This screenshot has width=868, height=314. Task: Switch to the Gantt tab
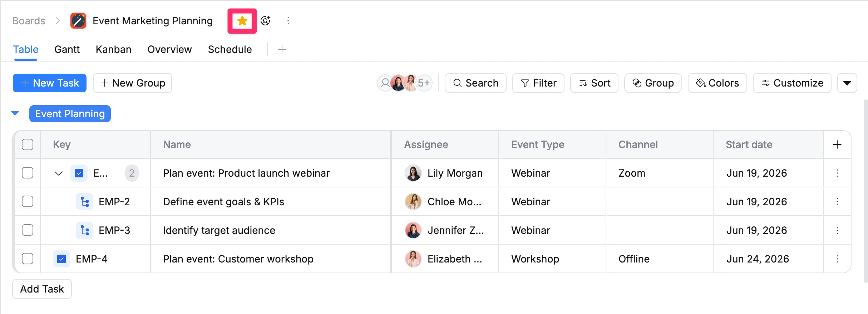click(67, 49)
